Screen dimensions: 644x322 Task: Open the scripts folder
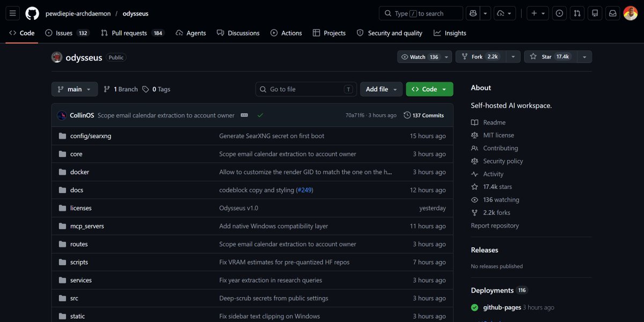79,262
